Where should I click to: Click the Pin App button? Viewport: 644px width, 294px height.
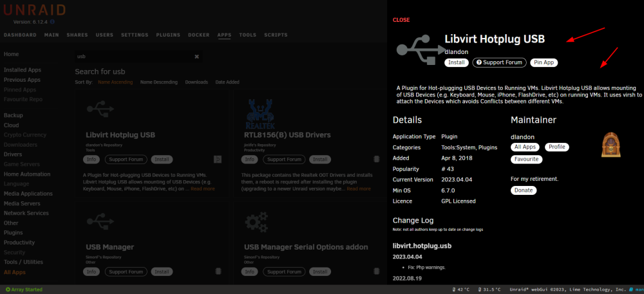coord(544,63)
